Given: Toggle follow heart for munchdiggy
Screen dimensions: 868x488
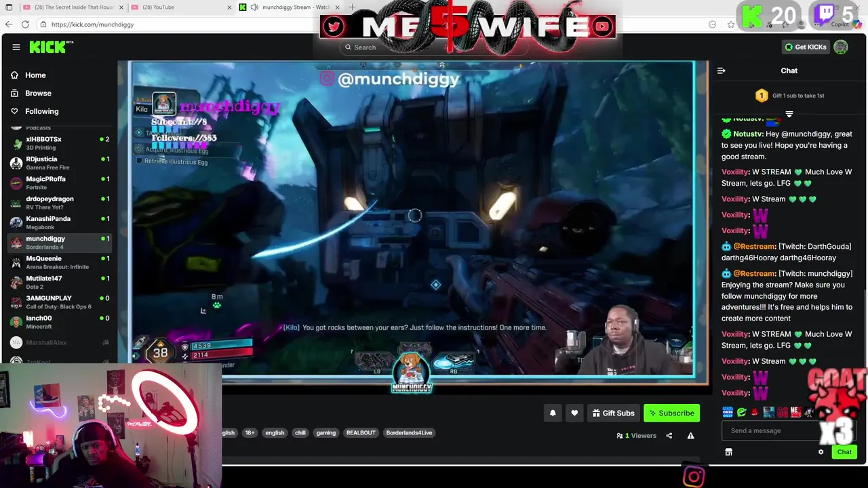Looking at the screenshot, I should (x=574, y=413).
